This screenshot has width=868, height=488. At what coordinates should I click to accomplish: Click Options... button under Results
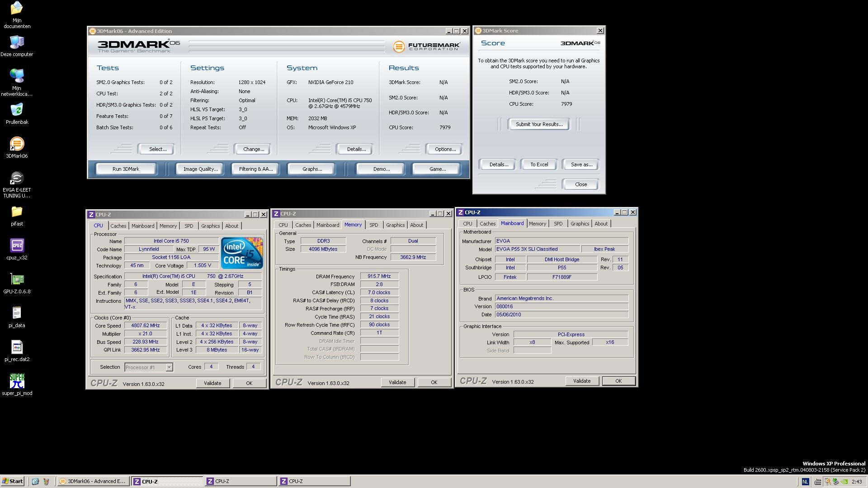coord(445,149)
